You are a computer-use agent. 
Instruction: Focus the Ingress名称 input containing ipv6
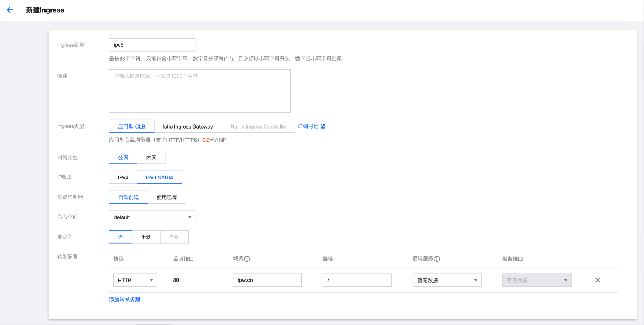coord(152,45)
